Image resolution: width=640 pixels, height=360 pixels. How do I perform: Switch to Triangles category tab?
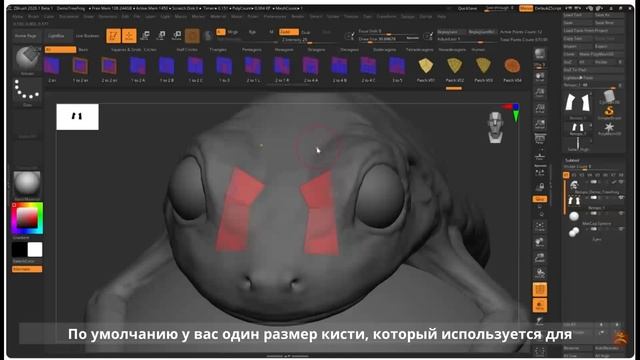point(218,49)
